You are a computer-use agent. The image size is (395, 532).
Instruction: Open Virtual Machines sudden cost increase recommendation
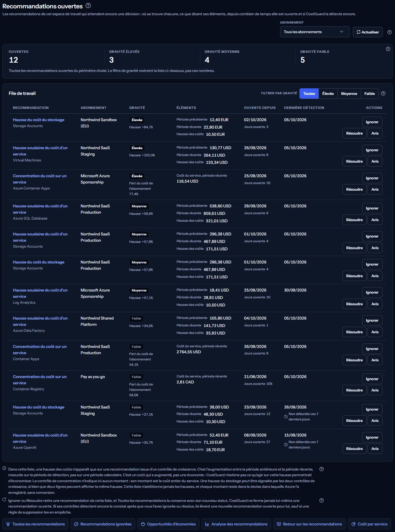pyautogui.click(x=40, y=151)
